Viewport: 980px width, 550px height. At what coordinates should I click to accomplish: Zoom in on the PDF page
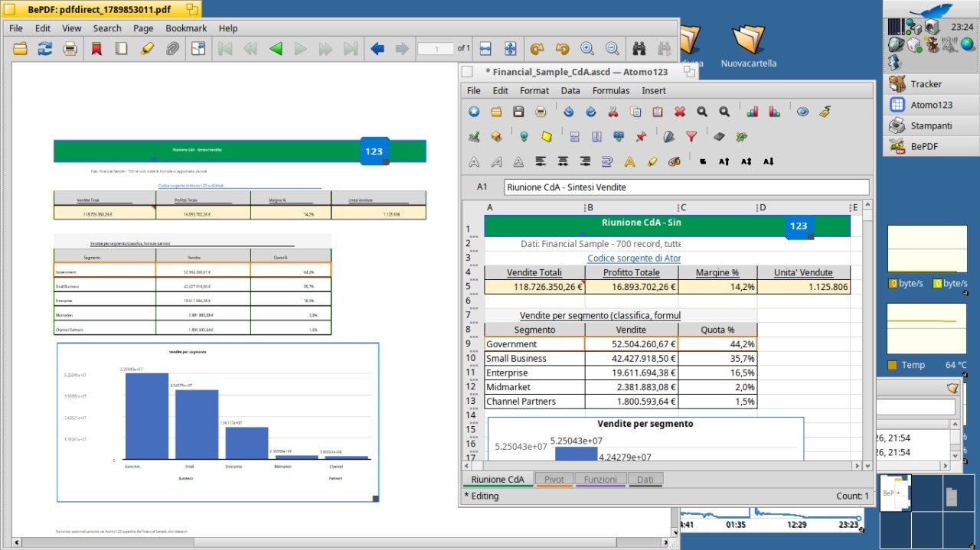click(587, 49)
